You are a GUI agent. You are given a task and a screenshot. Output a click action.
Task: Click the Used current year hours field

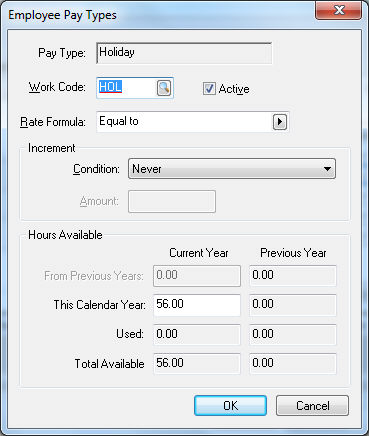pyautogui.click(x=197, y=334)
